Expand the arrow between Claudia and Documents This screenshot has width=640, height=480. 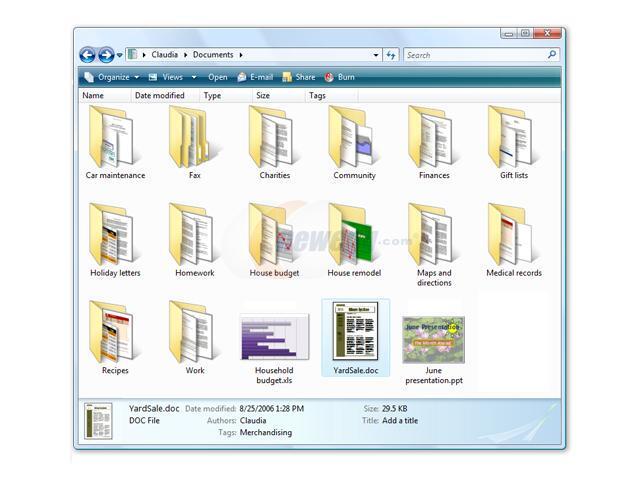click(185, 55)
